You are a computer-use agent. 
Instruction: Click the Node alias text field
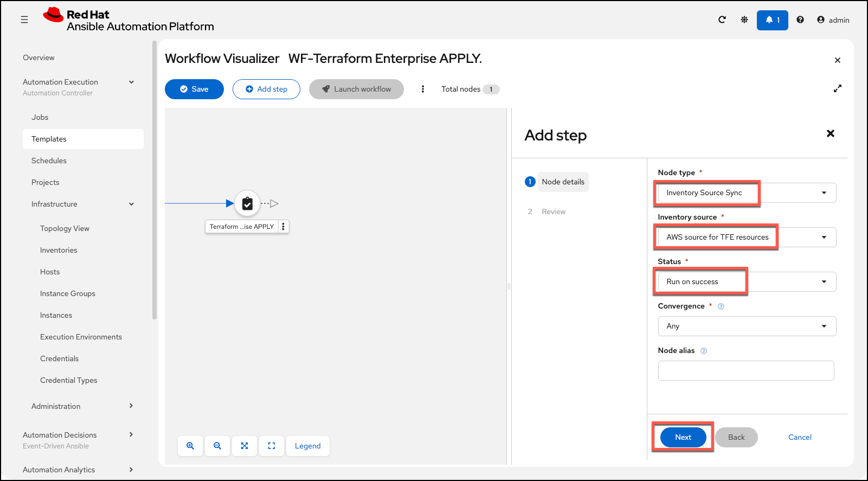[x=746, y=370]
